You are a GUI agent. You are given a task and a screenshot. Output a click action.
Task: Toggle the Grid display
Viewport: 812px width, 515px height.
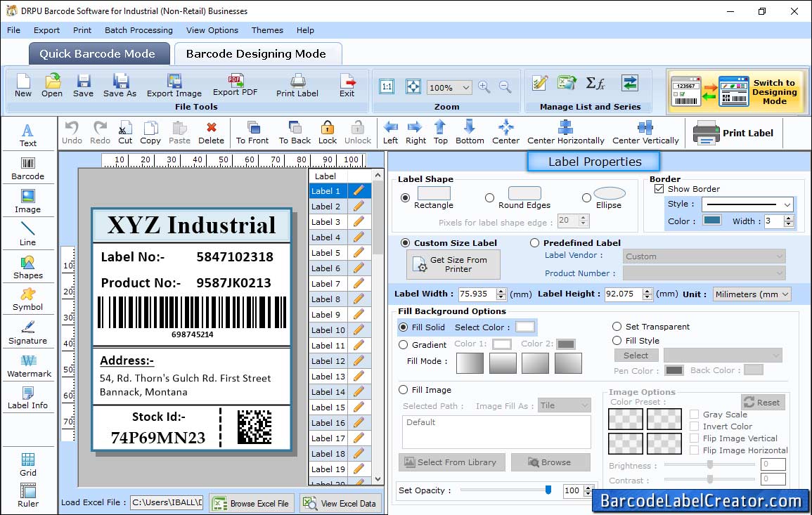pos(28,464)
